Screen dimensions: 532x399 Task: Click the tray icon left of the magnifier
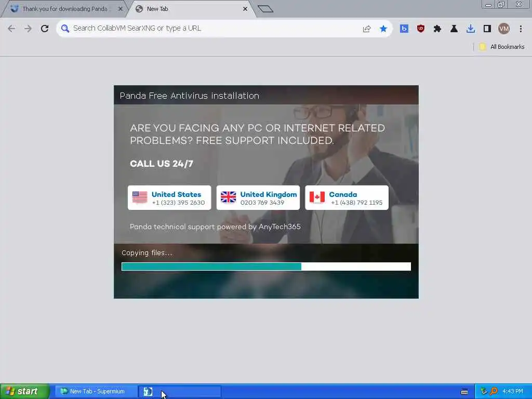484,392
